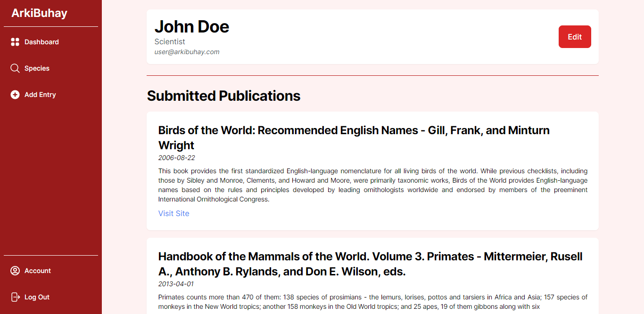Open Visit Site link for Birds book

coord(173,213)
